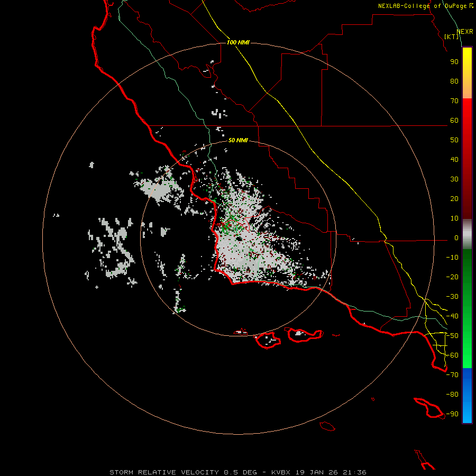This screenshot has height=476, width=476.
Task: Click the -50 value on velocity scale
Action: coord(452,336)
